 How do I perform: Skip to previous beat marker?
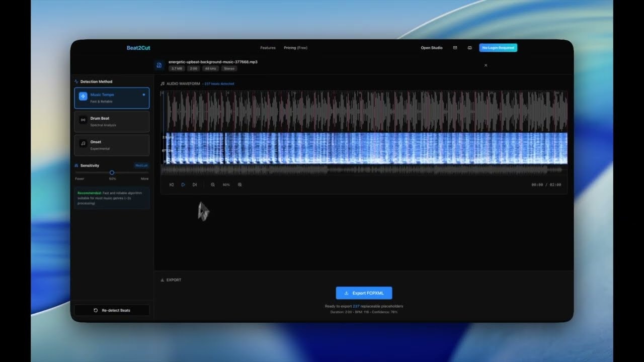(x=172, y=185)
